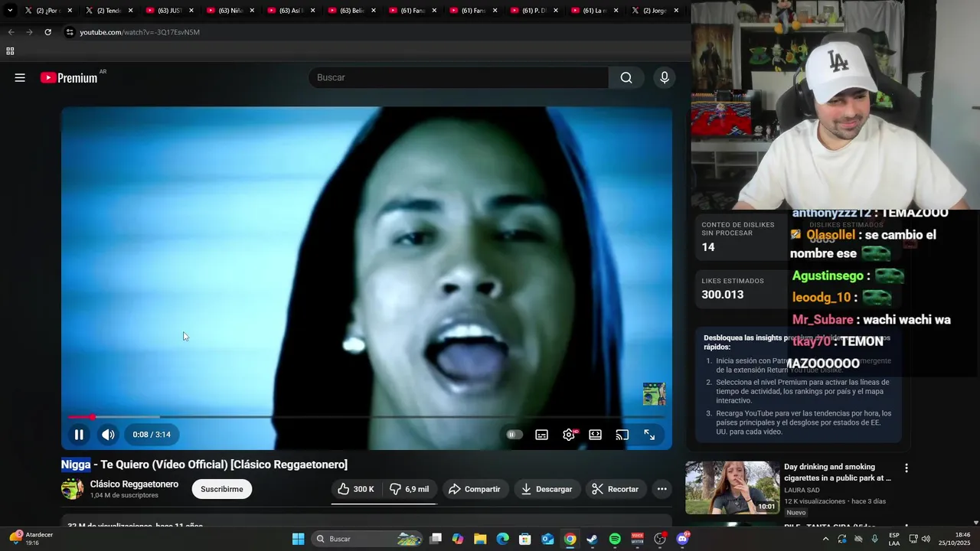The height and width of the screenshot is (551, 980).
Task: Click the Suscribirme button
Action: point(222,489)
